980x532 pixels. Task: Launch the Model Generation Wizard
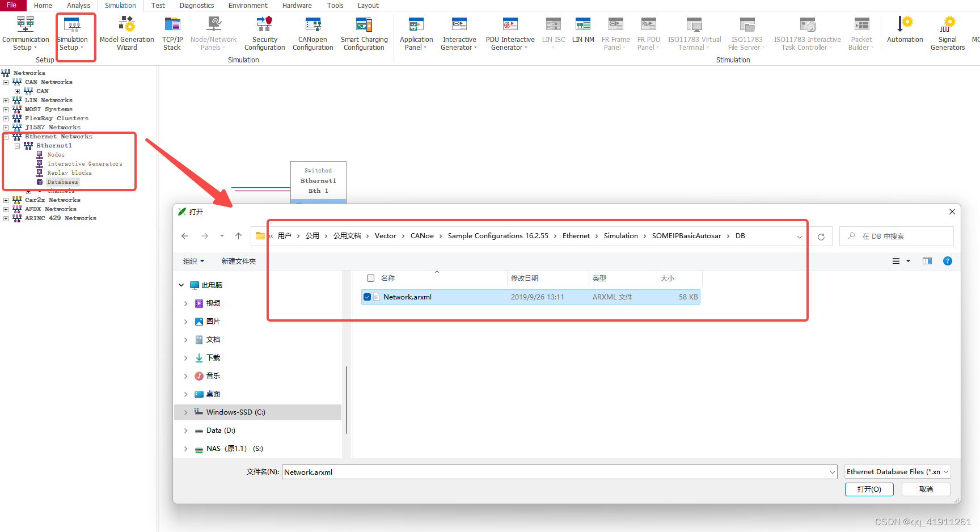click(127, 33)
